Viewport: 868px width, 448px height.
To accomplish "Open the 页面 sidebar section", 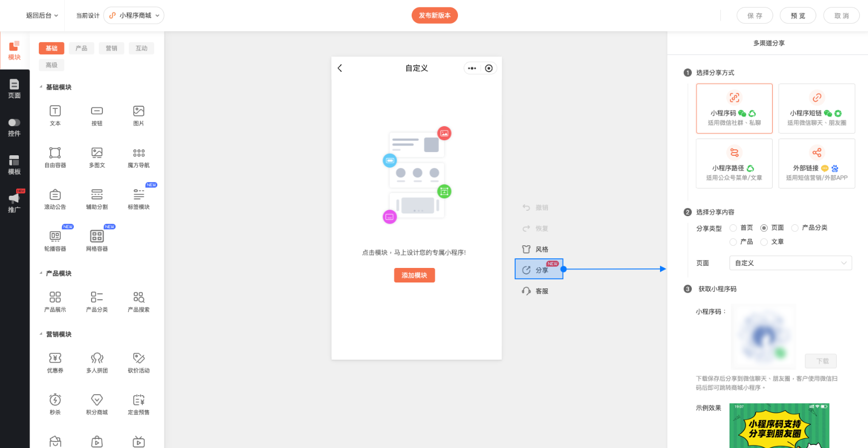I will pyautogui.click(x=15, y=88).
